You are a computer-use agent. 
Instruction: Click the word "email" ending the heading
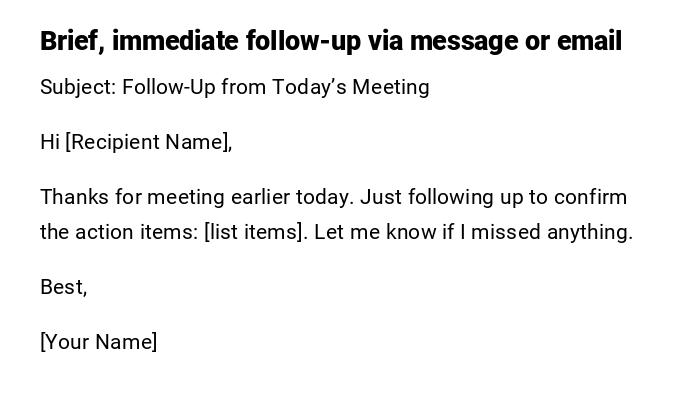[589, 42]
